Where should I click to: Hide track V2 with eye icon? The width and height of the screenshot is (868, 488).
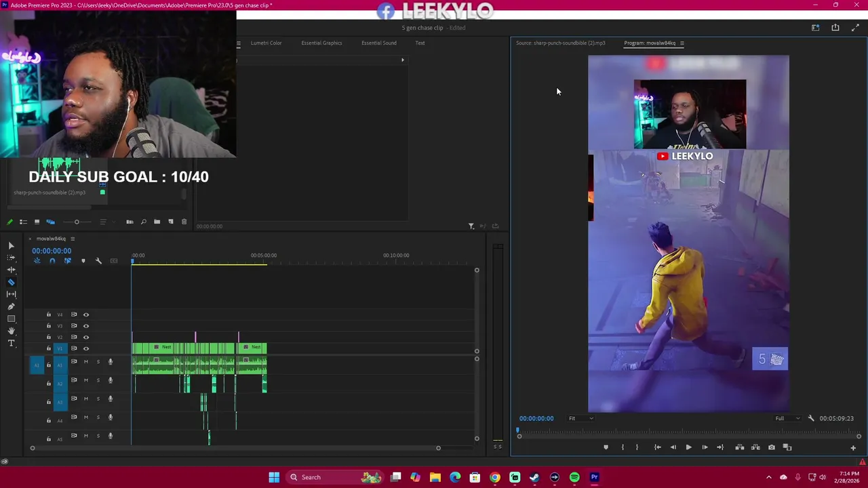[86, 337]
